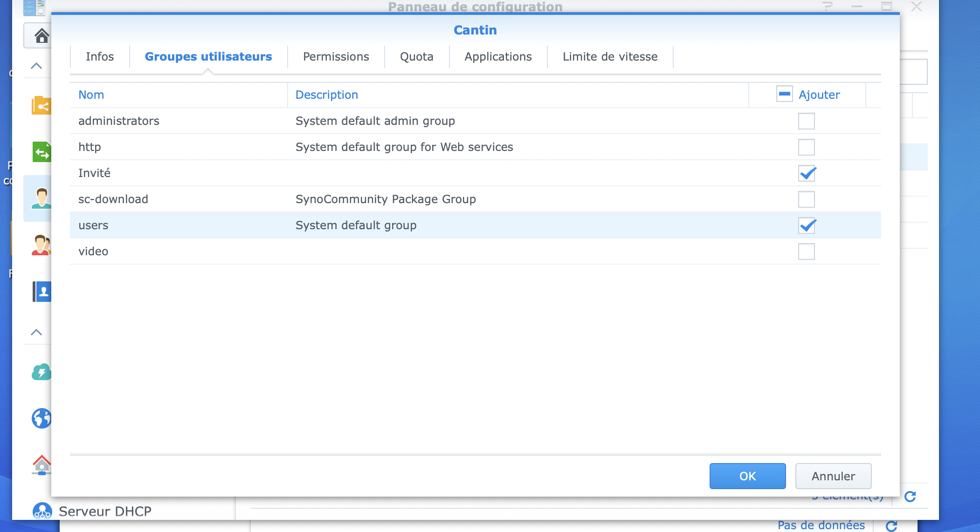The width and height of the screenshot is (980, 532).
Task: Collapse the upper sidebar section chevron
Action: click(36, 66)
